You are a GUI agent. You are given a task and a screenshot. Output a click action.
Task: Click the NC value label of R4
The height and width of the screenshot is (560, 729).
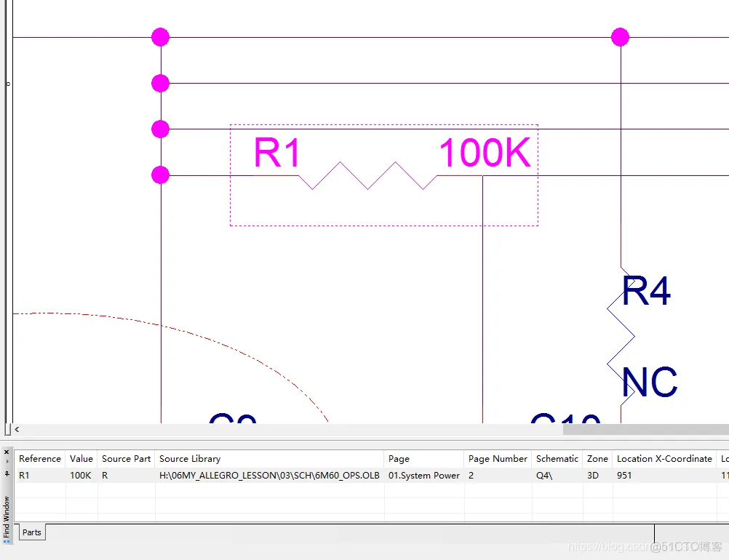point(650,382)
